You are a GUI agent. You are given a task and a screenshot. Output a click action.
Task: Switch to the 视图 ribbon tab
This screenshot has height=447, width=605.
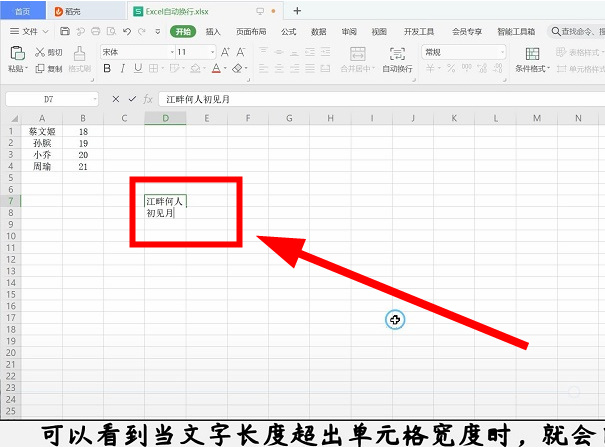pyautogui.click(x=379, y=32)
